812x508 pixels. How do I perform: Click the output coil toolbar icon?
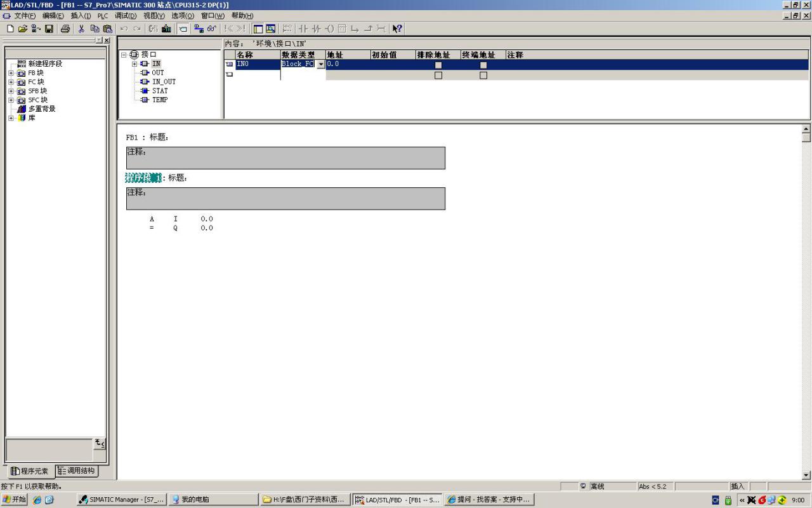pos(329,29)
